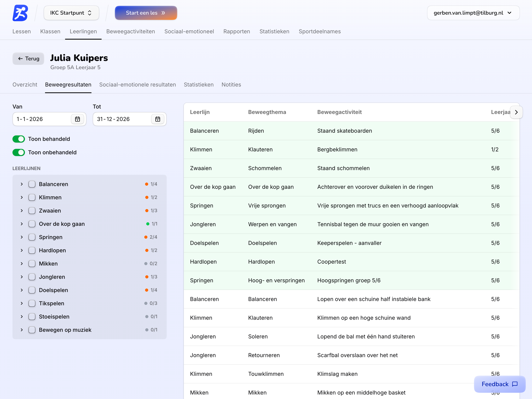
Task: Open the Van date calendar icon
Action: pos(78,119)
